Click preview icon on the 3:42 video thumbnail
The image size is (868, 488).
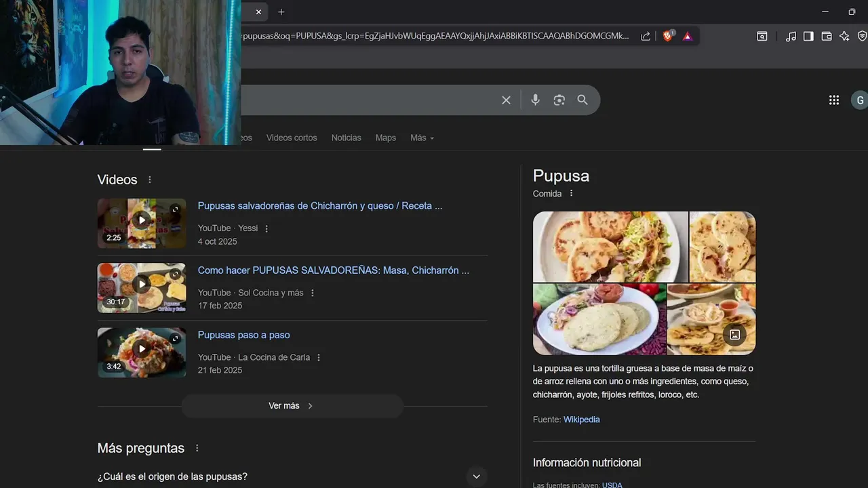click(x=175, y=338)
